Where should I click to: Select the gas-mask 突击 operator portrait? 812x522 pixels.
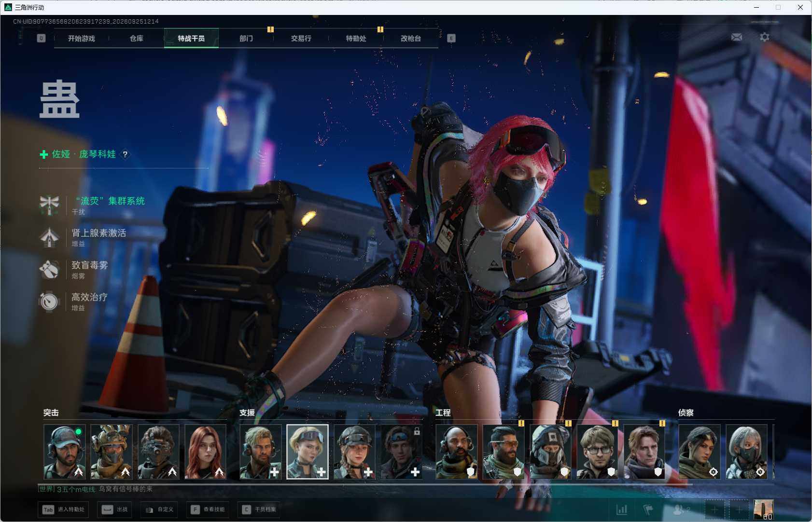(158, 452)
